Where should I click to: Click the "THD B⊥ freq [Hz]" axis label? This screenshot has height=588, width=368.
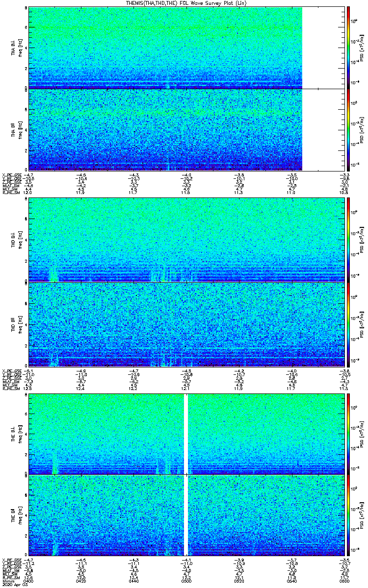click(16, 240)
